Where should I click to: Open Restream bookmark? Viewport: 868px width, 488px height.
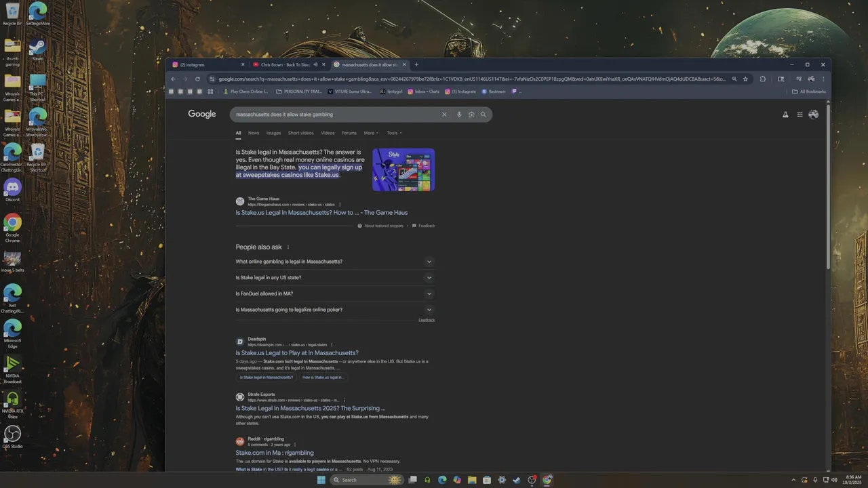pos(494,91)
